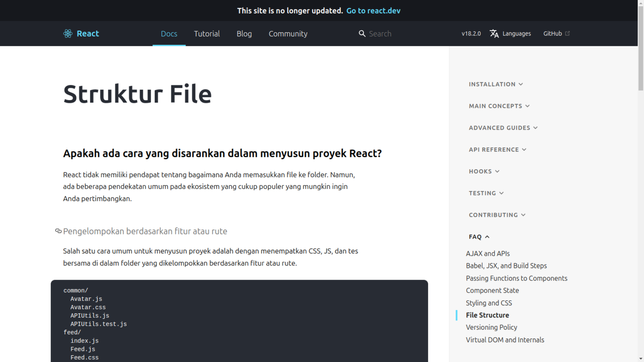Expand the Advanced Guides section
The height and width of the screenshot is (362, 644).
click(503, 128)
